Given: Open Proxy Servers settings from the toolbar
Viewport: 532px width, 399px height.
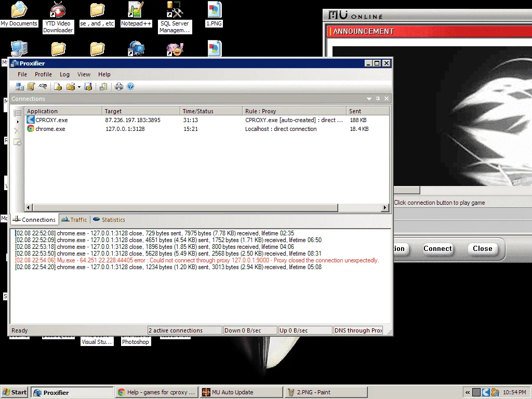Looking at the screenshot, I should pyautogui.click(x=19, y=87).
